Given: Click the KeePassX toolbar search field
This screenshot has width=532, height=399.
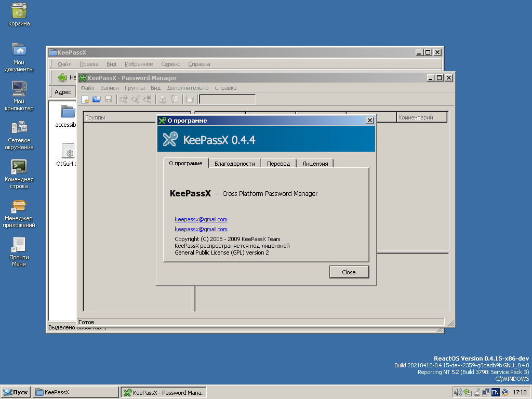Looking at the screenshot, I should 228,99.
